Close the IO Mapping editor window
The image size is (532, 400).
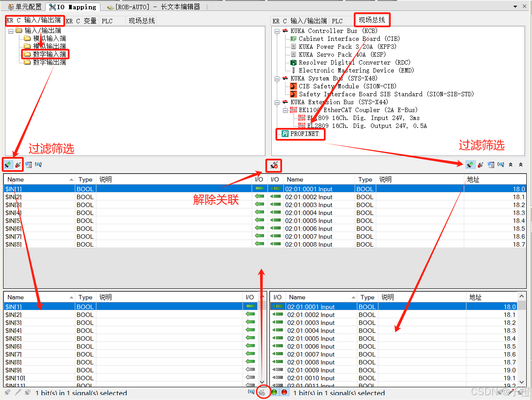click(x=525, y=7)
